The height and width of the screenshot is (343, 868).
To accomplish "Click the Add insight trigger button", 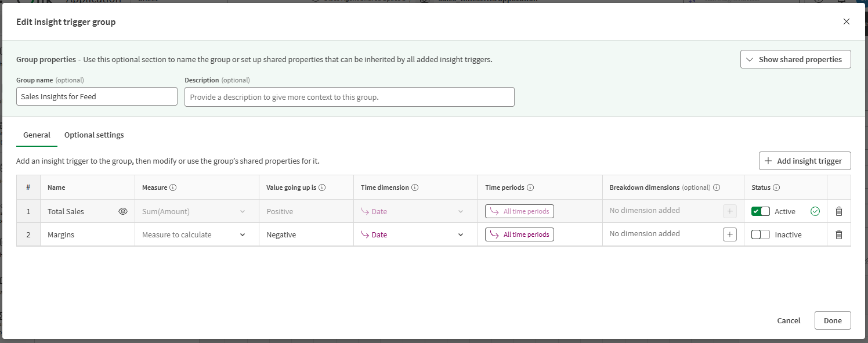I will [805, 160].
